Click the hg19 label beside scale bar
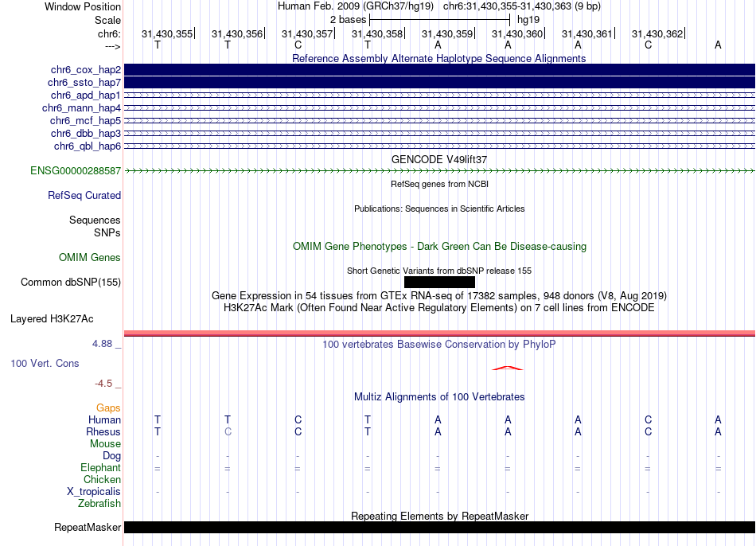 tap(528, 20)
